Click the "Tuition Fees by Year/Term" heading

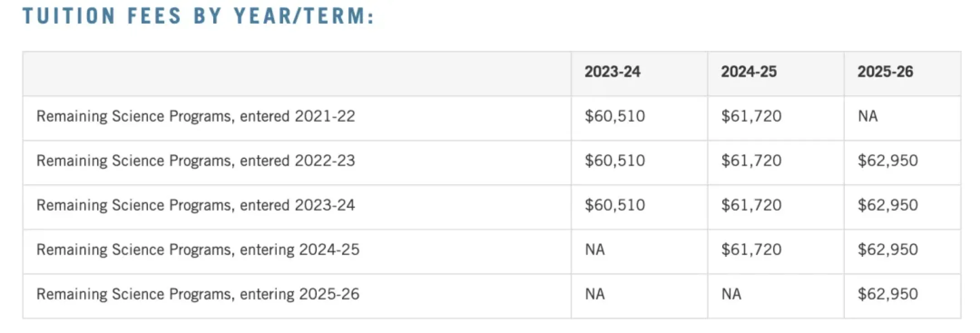pos(198,16)
